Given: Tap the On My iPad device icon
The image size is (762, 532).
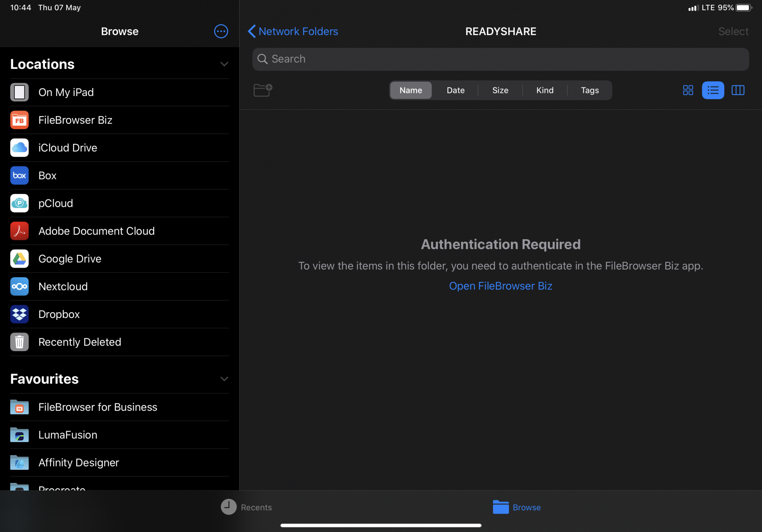Looking at the screenshot, I should pos(19,92).
